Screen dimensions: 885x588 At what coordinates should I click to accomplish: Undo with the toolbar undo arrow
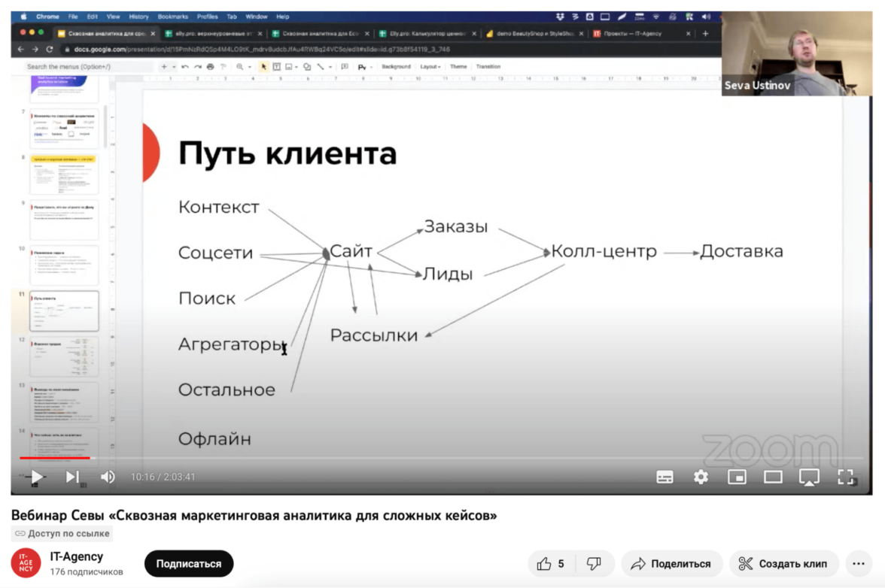185,66
